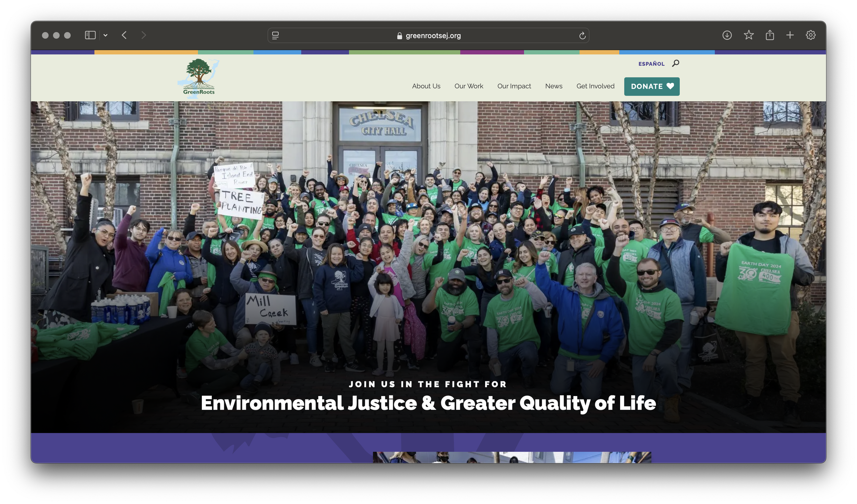Open the tab group dropdown chevron
This screenshot has width=857, height=504.
(x=106, y=35)
